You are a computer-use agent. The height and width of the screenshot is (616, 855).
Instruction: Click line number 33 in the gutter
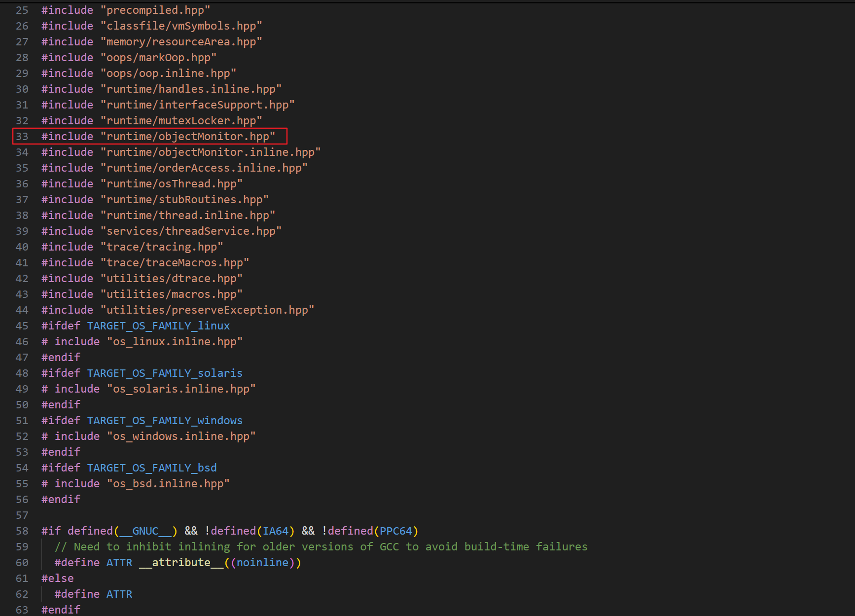tap(22, 137)
